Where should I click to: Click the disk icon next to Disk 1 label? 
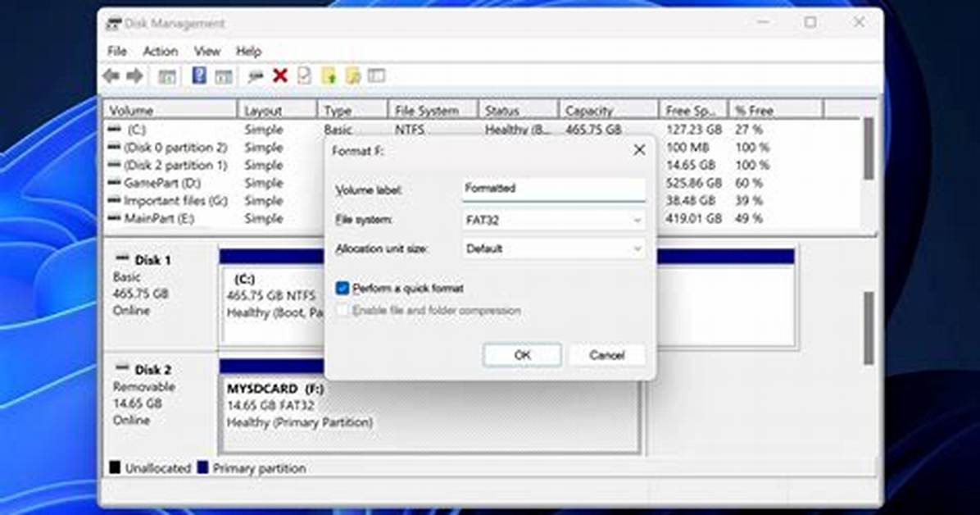(123, 258)
